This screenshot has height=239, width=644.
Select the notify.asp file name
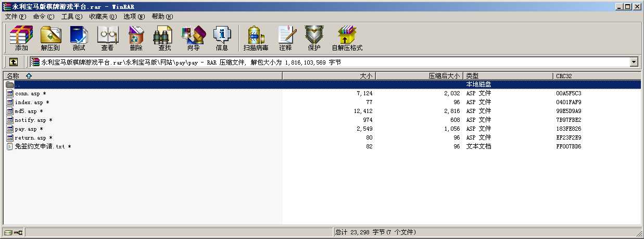33,120
